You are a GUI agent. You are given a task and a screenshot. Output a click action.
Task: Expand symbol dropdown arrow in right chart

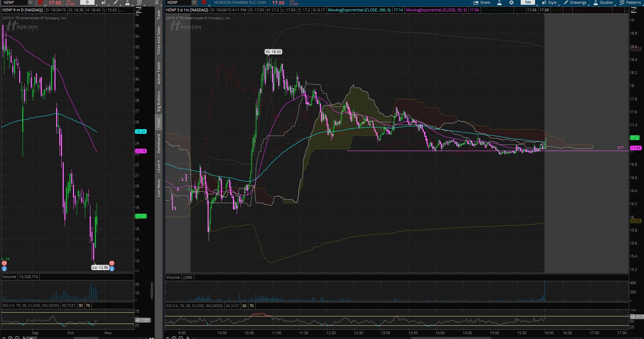(x=194, y=2)
